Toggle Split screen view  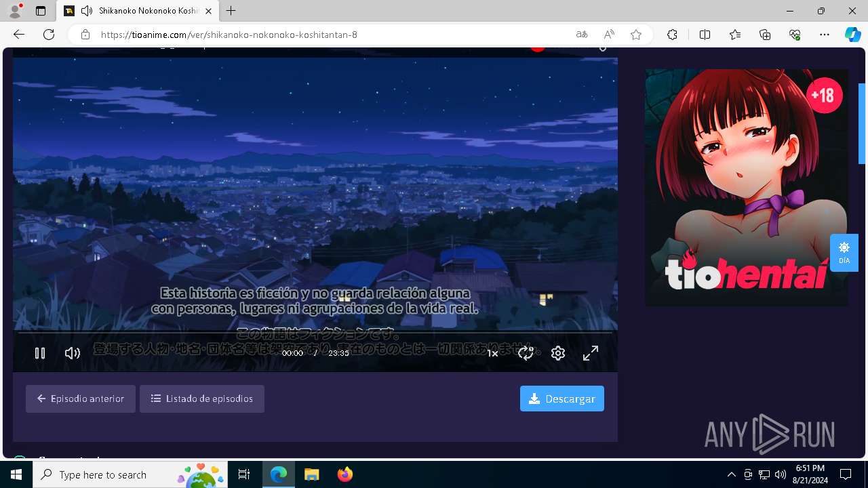705,35
